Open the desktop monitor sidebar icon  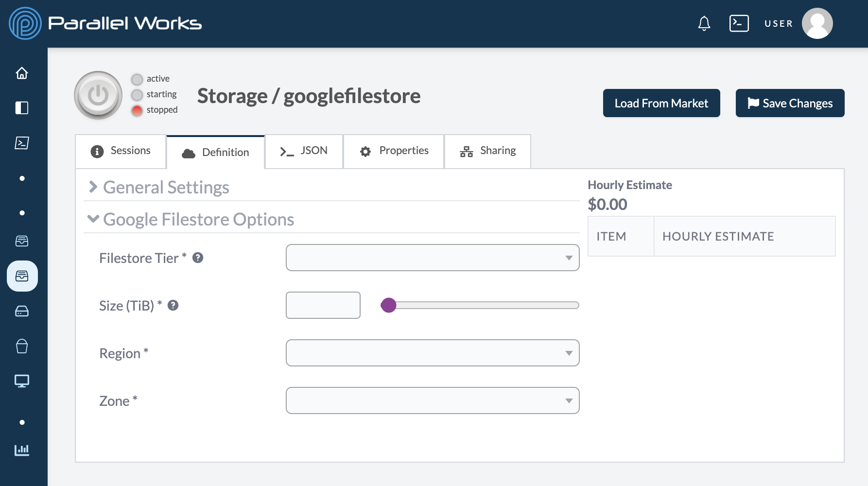tap(22, 381)
